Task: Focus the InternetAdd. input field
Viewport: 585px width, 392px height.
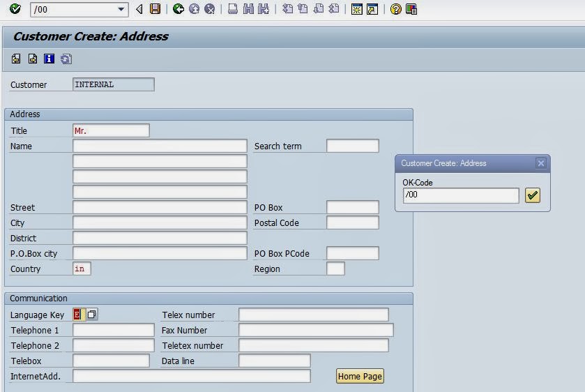Action: (x=191, y=377)
